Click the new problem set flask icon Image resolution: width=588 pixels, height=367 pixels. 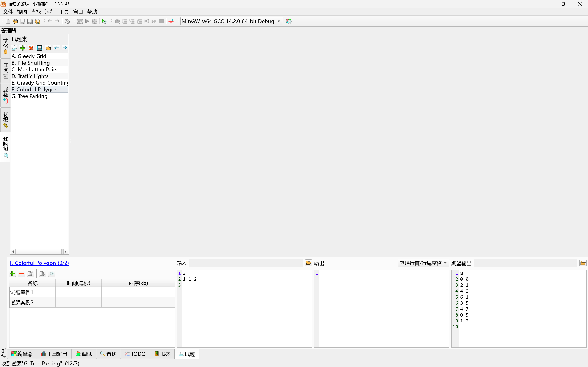pos(14,48)
